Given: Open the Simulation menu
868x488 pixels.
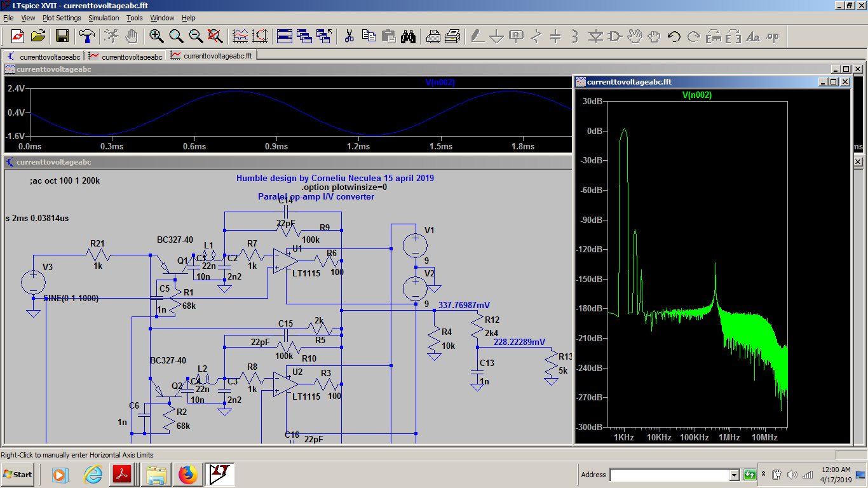Looking at the screenshot, I should click(104, 18).
